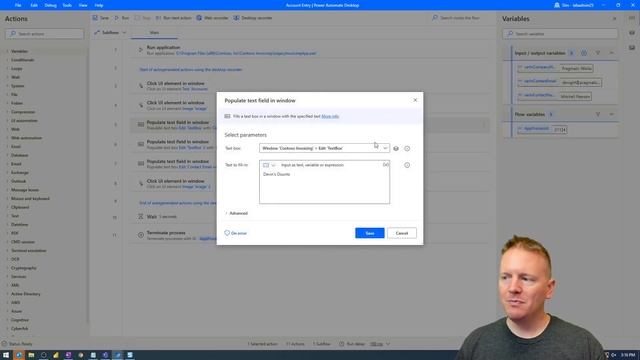Click the user account icon in title bar
The image size is (640, 360).
tap(557, 5)
